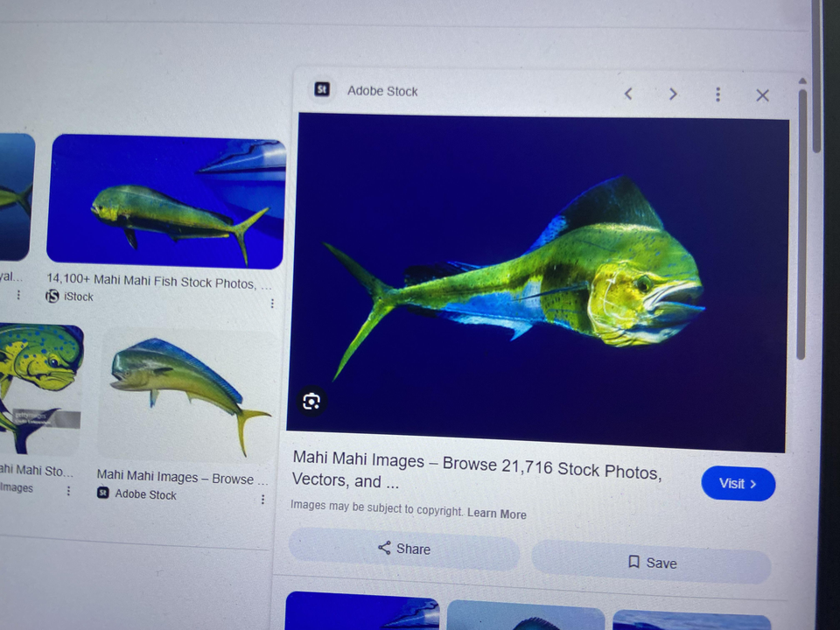
Task: Click the preview panel vertical scrollbar
Action: pyautogui.click(x=802, y=219)
